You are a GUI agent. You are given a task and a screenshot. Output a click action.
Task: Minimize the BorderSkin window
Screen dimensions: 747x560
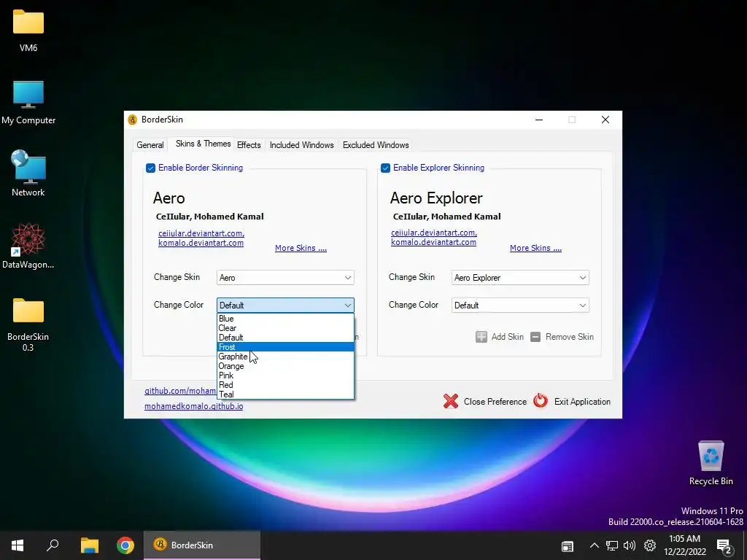(x=539, y=120)
